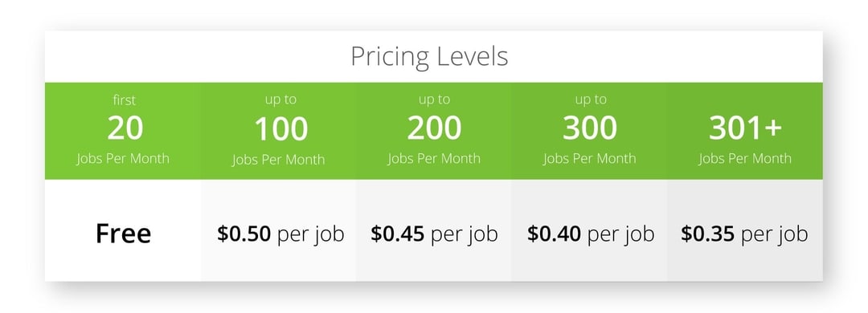Select the up to 200 jobs tier

433,131
